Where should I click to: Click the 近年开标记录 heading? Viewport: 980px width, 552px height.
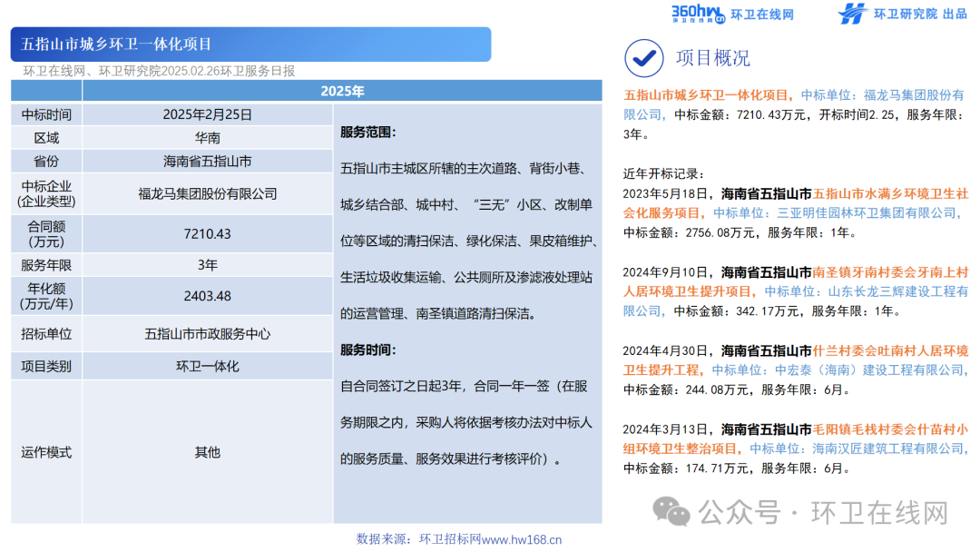coord(663,173)
